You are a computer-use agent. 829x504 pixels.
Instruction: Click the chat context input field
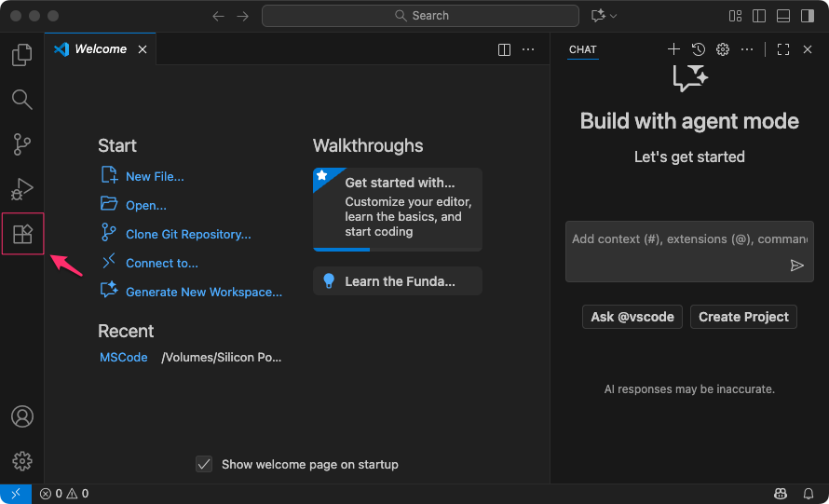(x=675, y=239)
